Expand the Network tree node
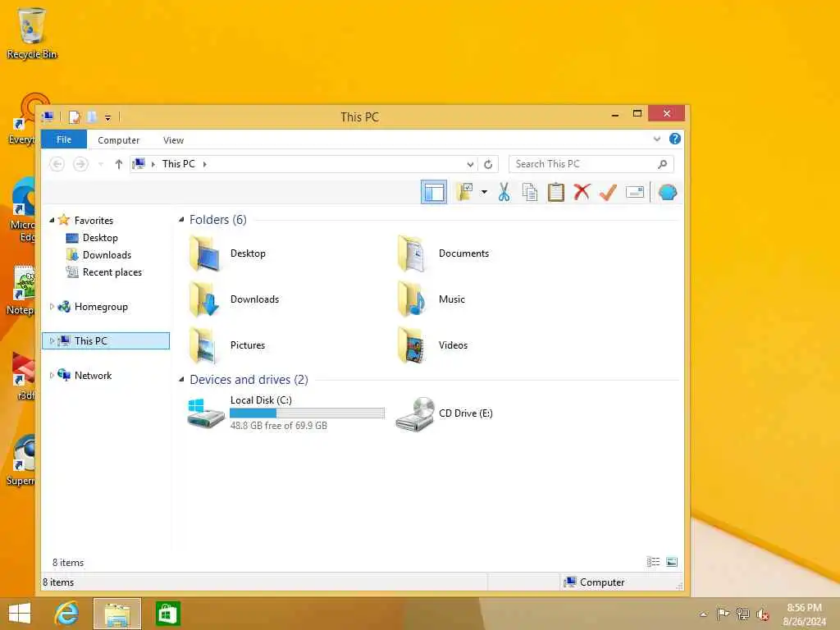Screen dimensions: 840x630 pos(52,376)
